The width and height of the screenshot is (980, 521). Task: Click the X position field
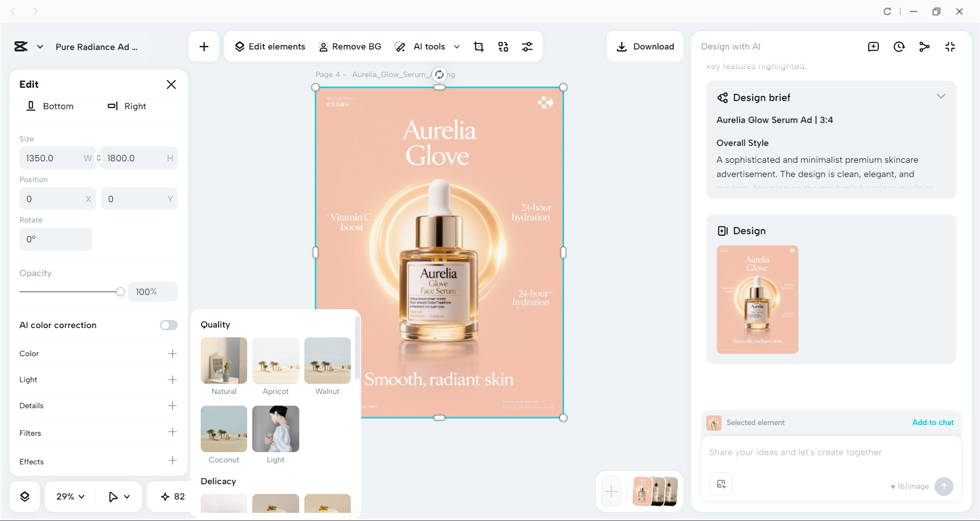pyautogui.click(x=58, y=199)
